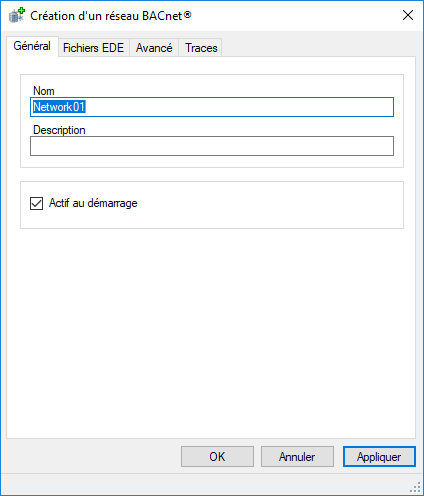
Task: Open the Fichiers EDE tab
Action: [x=93, y=48]
